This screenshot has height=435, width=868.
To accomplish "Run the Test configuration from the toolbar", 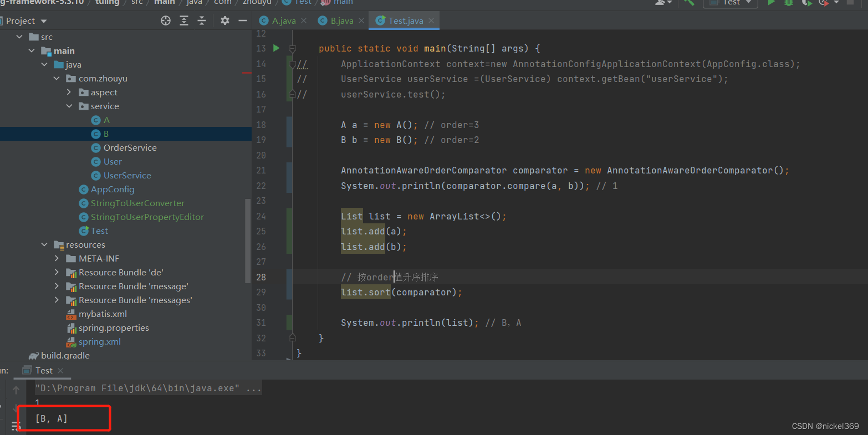I will (x=771, y=3).
